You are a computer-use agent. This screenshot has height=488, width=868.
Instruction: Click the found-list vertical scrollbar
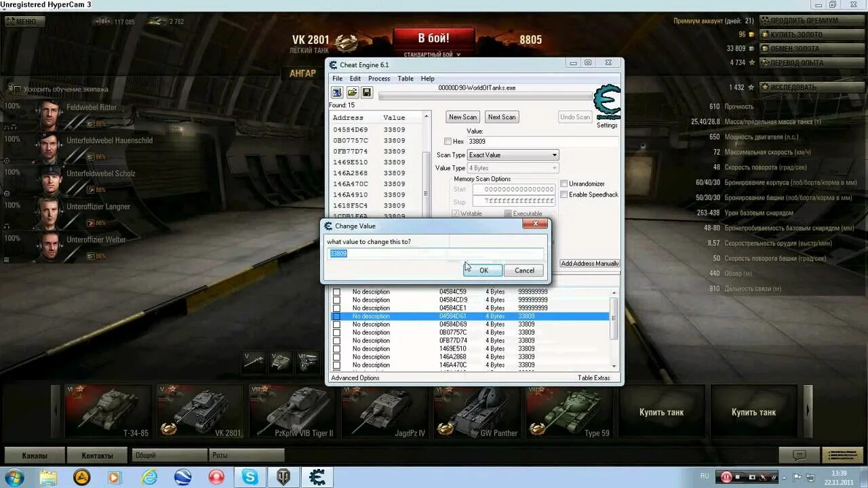pos(427,167)
